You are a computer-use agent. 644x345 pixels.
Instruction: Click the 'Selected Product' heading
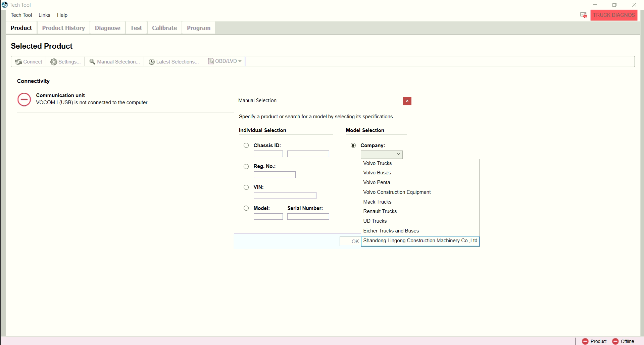point(42,46)
